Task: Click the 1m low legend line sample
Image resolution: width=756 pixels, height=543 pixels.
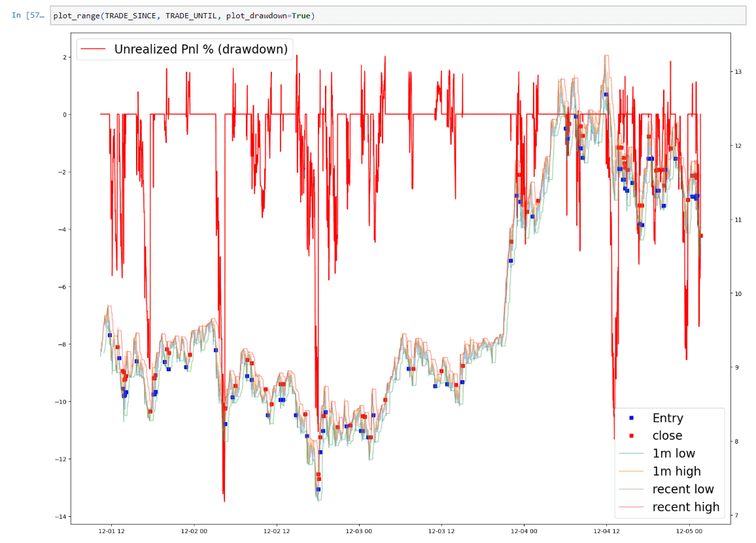Action: coord(631,453)
